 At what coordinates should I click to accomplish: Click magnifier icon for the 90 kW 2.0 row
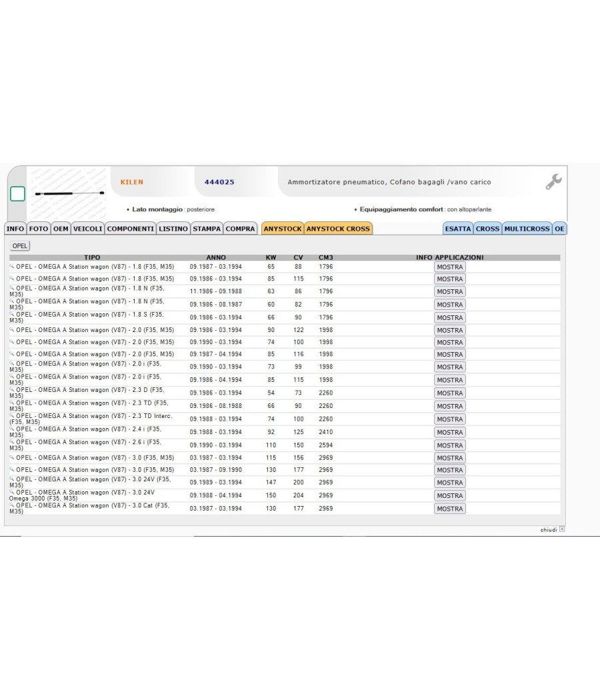[12, 330]
